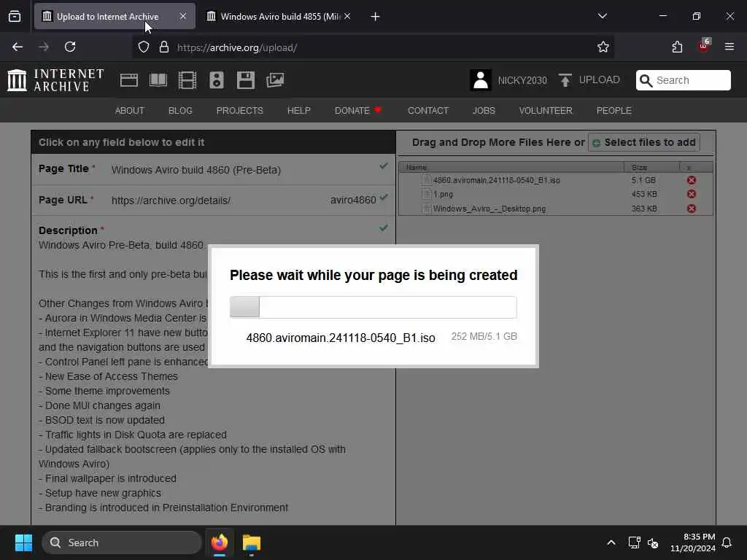Click the tracking protection shield icon

point(144,47)
